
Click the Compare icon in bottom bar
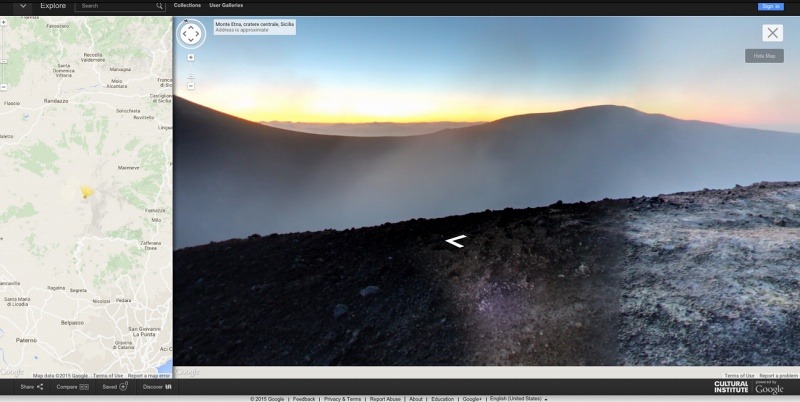(84, 387)
